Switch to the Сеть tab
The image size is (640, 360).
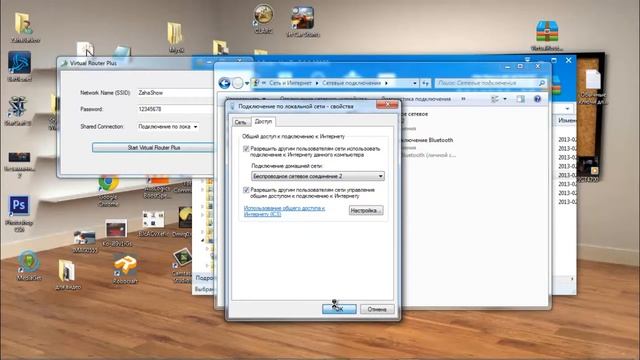click(x=240, y=122)
